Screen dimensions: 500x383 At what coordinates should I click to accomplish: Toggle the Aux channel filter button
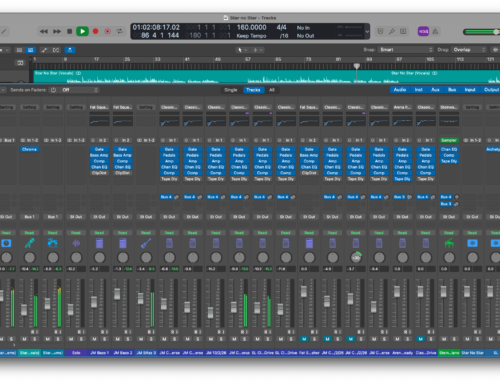click(435, 90)
